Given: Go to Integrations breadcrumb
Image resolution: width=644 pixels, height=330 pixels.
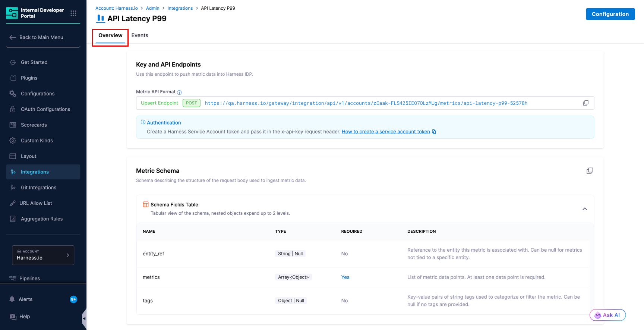Looking at the screenshot, I should point(180,8).
